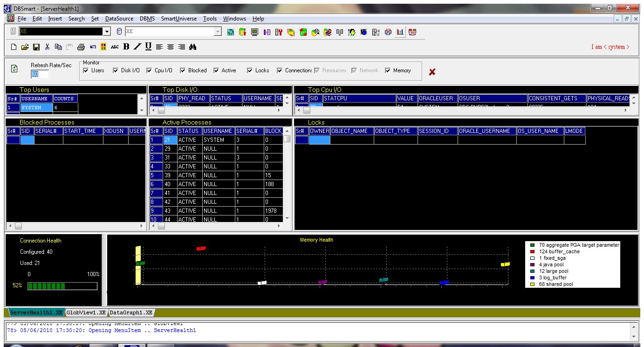Click the green connection health progress bar

click(62, 286)
